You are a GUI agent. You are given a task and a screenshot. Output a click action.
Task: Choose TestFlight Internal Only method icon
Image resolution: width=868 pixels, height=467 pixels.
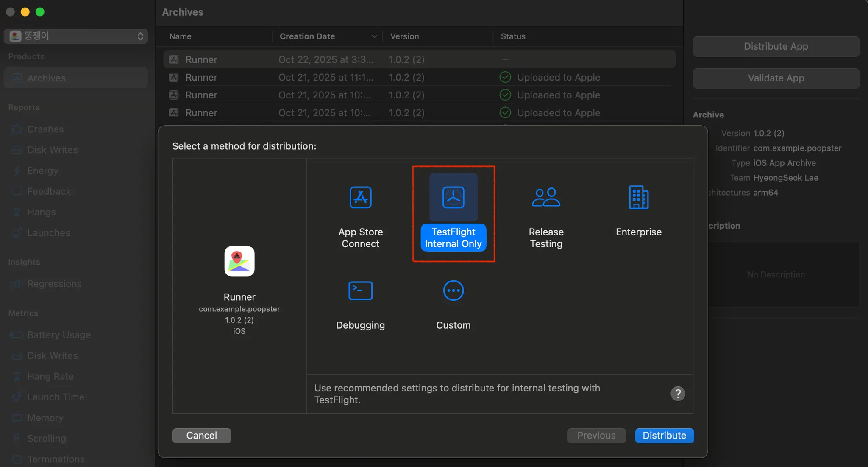453,197
